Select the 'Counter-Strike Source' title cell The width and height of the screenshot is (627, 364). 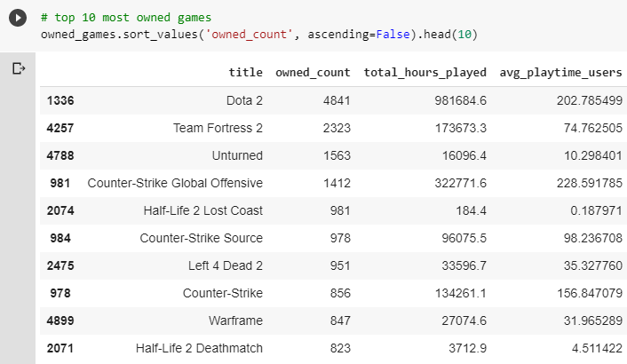[x=201, y=238]
